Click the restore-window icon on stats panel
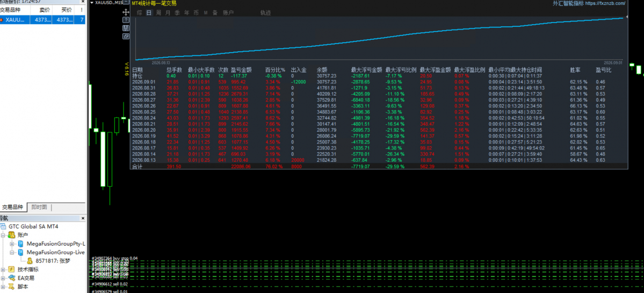Screen dimensions: 644x293 tap(126, 36)
